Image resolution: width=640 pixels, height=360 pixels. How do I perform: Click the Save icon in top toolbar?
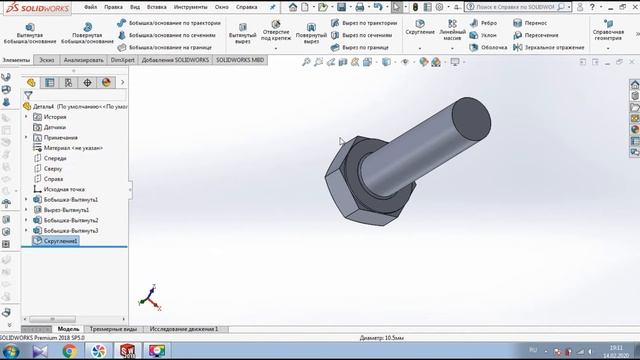click(341, 7)
